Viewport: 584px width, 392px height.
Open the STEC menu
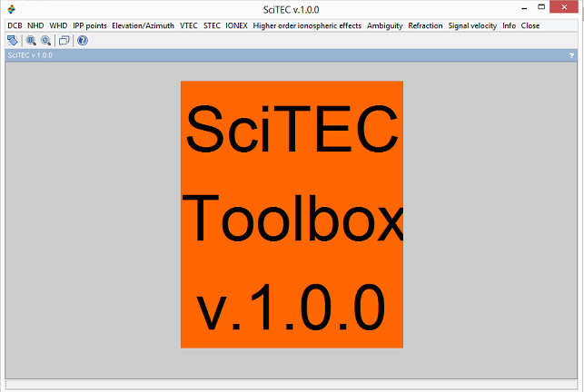tap(212, 25)
